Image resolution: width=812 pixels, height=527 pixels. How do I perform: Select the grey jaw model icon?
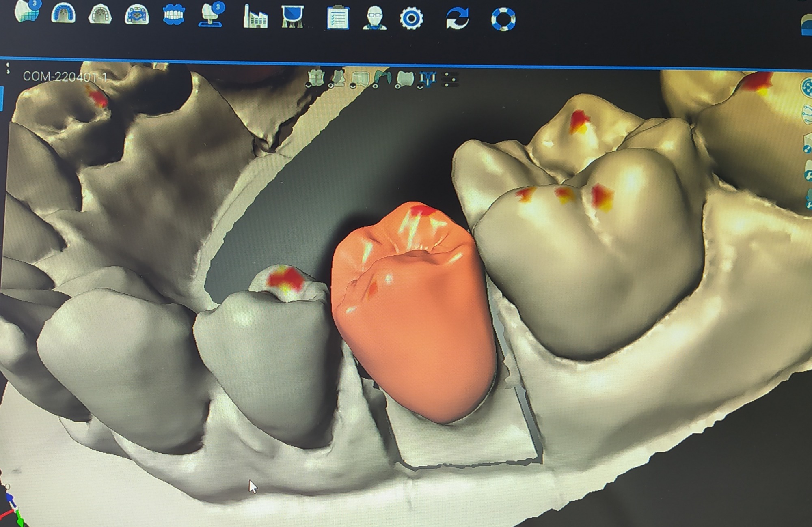pos(100,15)
